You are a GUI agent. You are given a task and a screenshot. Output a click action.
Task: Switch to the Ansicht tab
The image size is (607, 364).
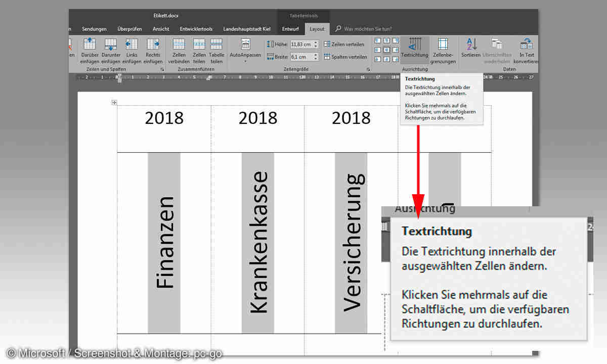click(161, 29)
